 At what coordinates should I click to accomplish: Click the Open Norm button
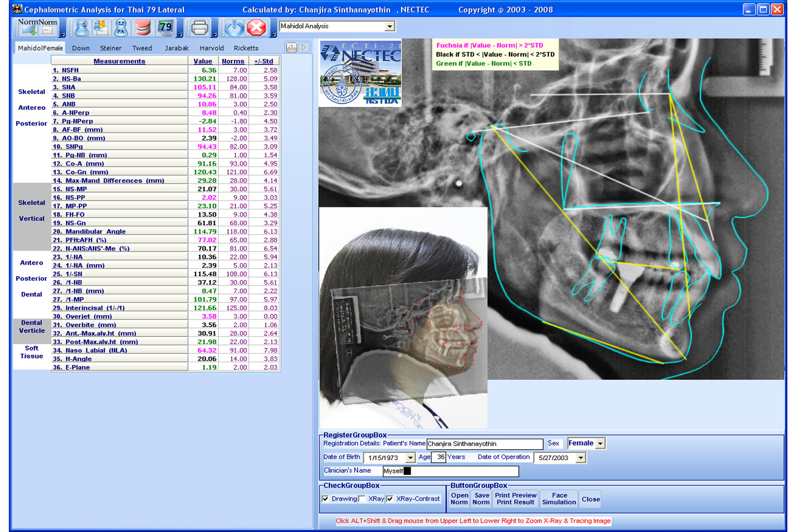pyautogui.click(x=459, y=499)
